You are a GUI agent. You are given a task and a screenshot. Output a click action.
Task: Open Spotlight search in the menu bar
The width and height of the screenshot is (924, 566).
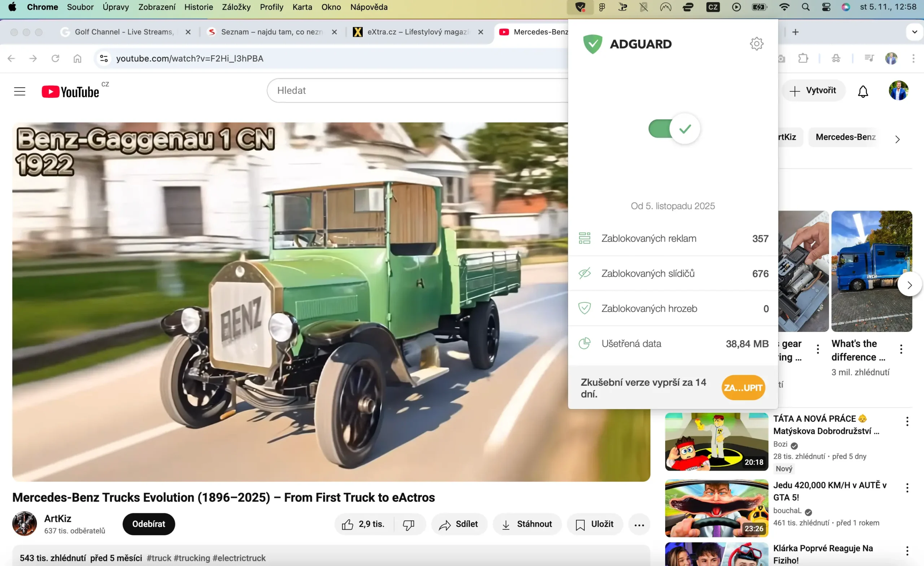click(x=806, y=7)
